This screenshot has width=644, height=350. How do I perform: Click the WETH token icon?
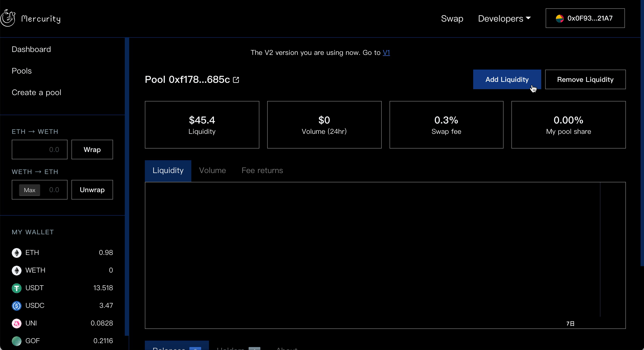point(16,270)
